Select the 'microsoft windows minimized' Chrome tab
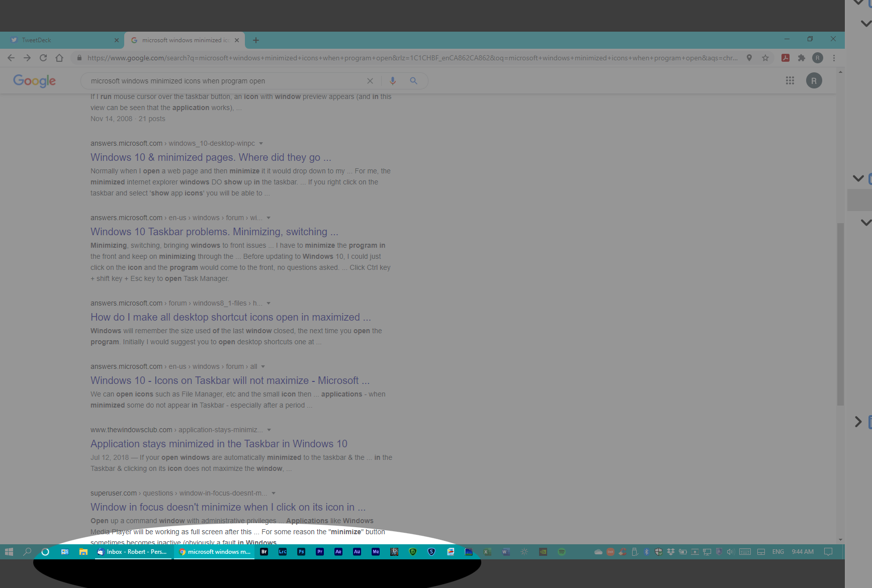 pos(184,40)
